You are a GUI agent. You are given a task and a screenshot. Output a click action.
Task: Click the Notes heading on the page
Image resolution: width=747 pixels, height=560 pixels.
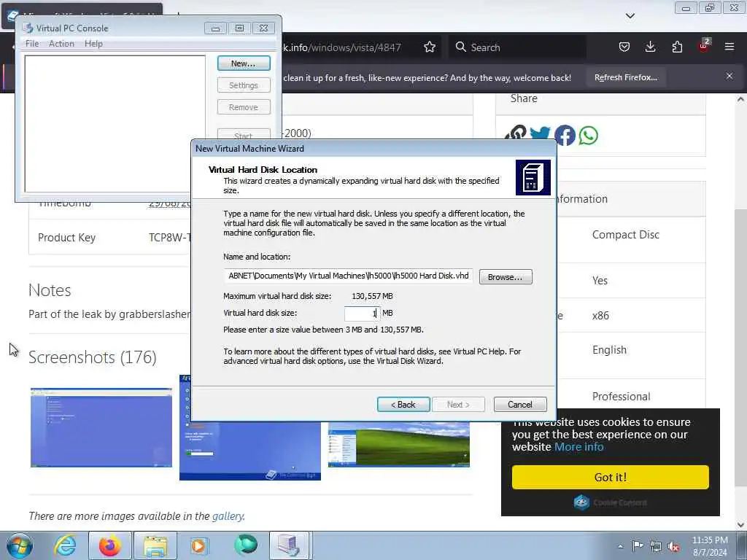50,290
